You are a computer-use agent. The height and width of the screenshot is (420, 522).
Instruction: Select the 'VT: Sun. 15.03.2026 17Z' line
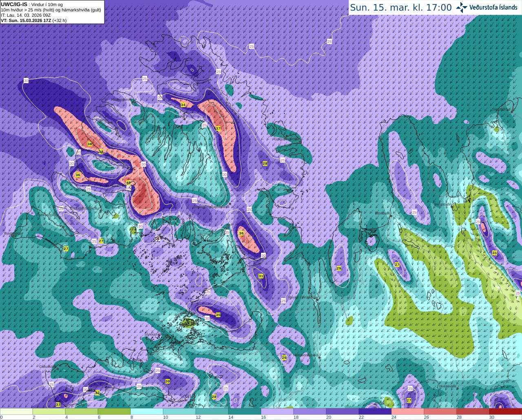click(x=26, y=20)
